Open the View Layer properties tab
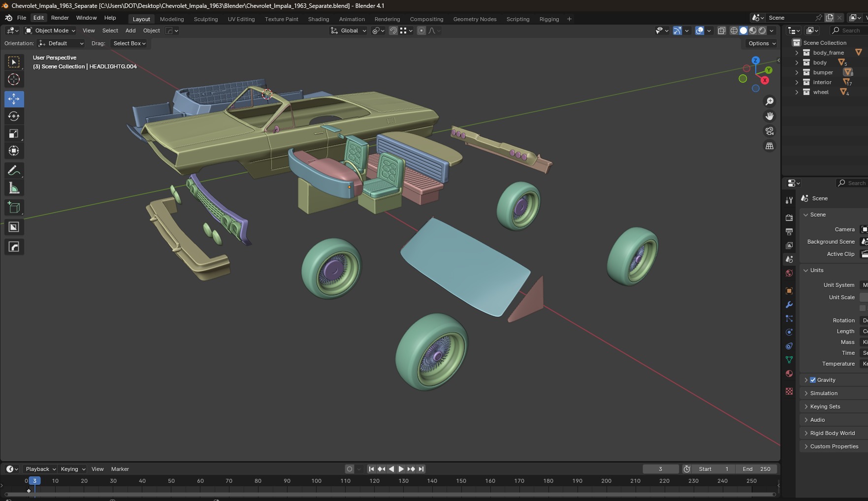The height and width of the screenshot is (501, 868). point(789,245)
